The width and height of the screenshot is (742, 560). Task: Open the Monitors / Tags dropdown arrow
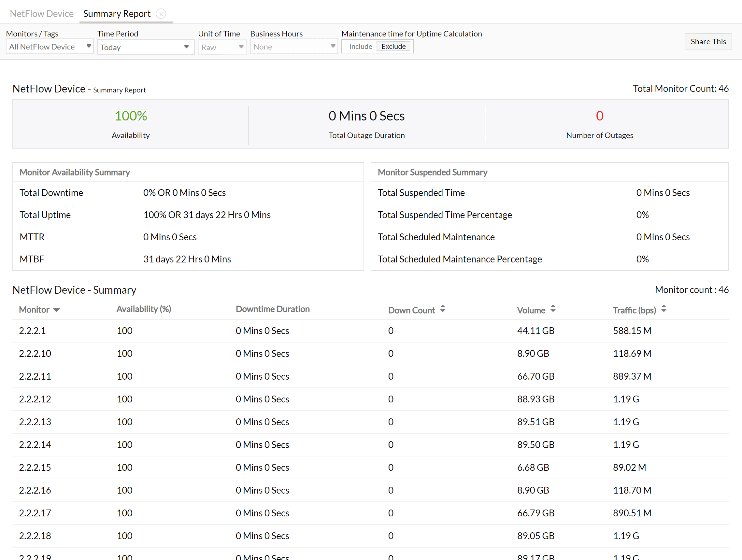pyautogui.click(x=89, y=46)
